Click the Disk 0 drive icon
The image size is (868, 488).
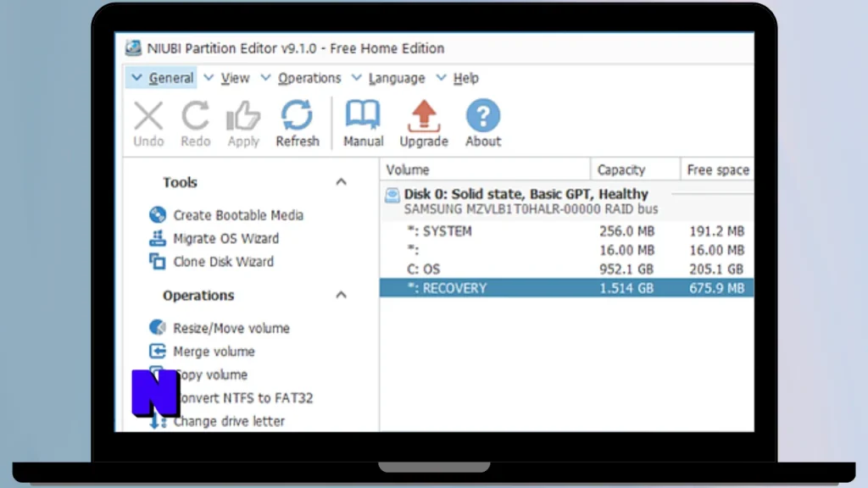pyautogui.click(x=392, y=195)
